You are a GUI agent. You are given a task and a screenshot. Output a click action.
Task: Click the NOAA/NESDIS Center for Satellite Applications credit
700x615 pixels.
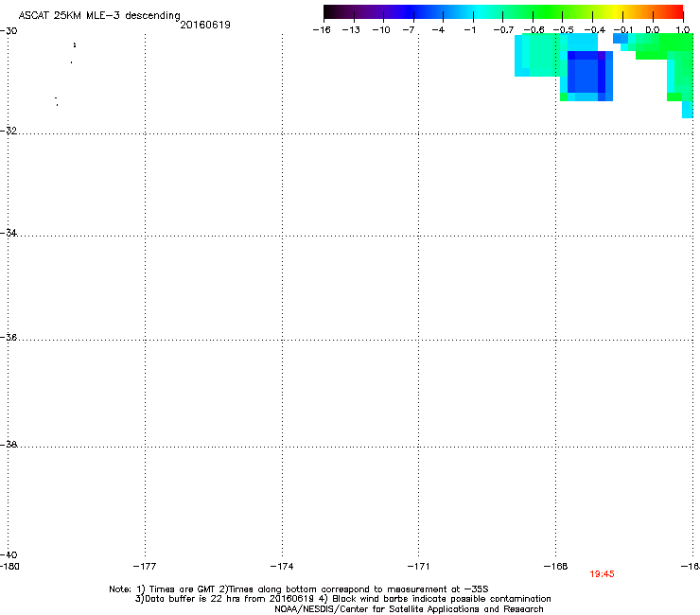pyautogui.click(x=409, y=609)
